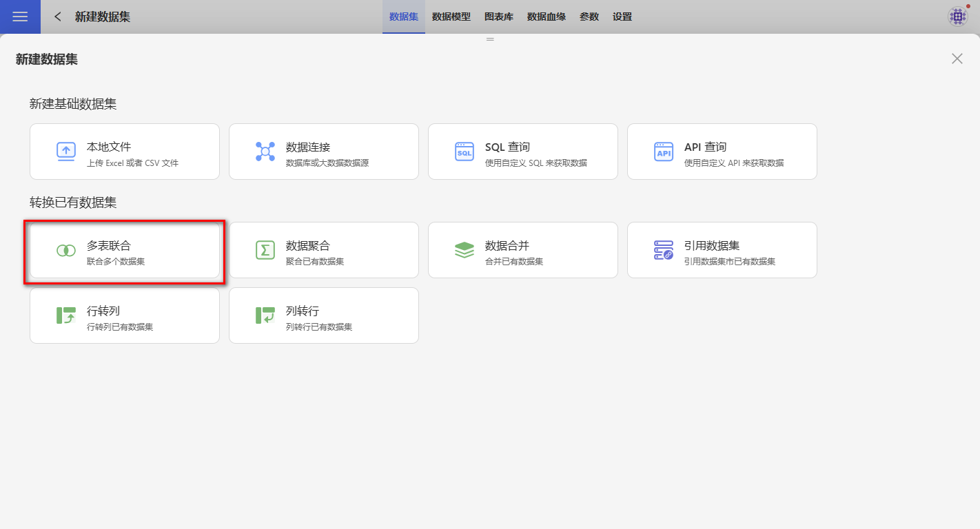The width and height of the screenshot is (980, 529).
Task: Open the user avatar profile
Action: (x=957, y=17)
